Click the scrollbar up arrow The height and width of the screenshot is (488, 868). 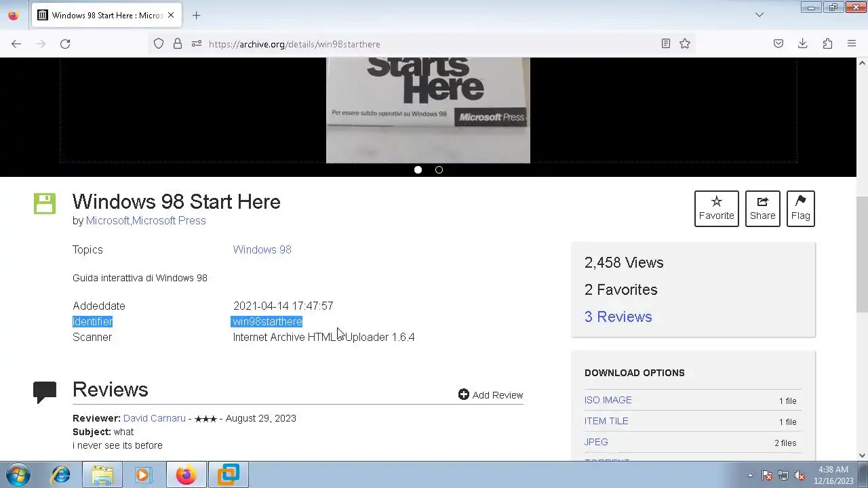[862, 62]
